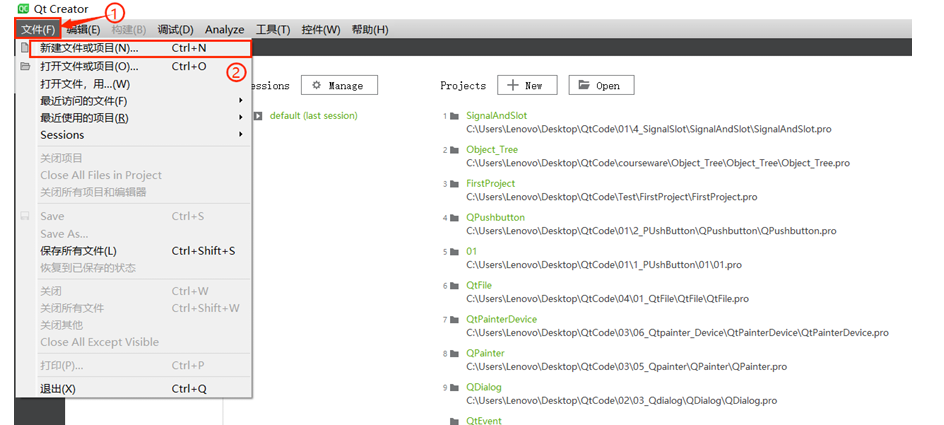Click folder icon next to QPainter

pyautogui.click(x=455, y=353)
